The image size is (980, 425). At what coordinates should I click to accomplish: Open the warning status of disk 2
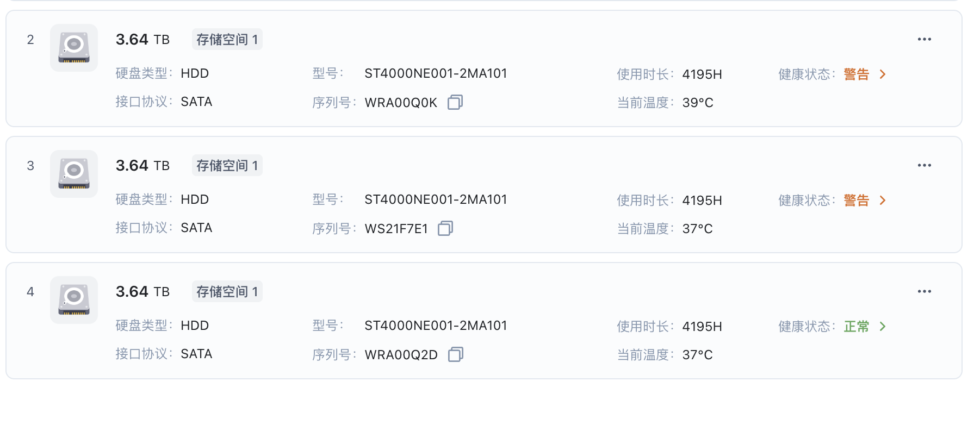click(856, 74)
